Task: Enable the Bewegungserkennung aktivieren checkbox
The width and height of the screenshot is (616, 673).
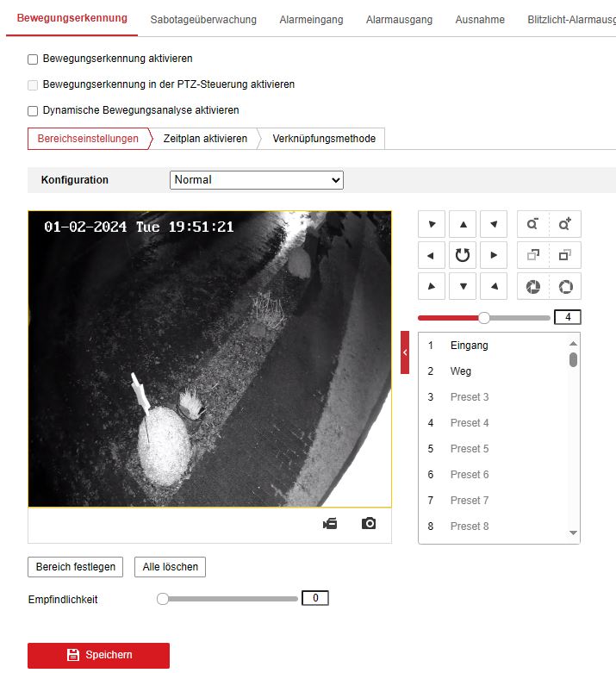Action: (33, 59)
